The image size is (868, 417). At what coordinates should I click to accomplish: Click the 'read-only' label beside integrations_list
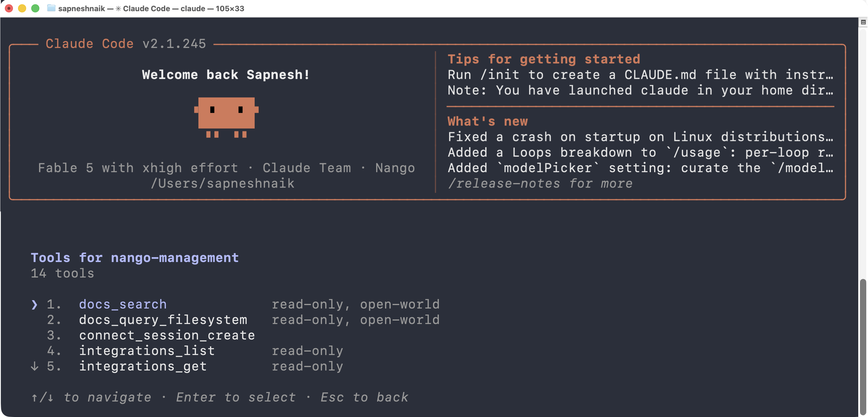tap(307, 351)
